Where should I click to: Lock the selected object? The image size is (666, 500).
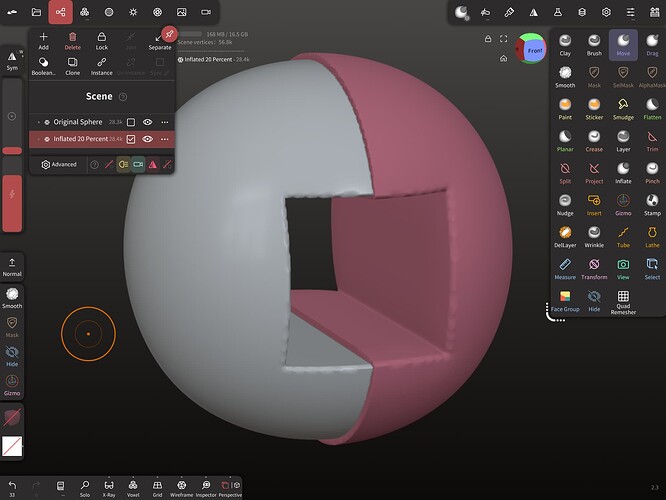[102, 41]
